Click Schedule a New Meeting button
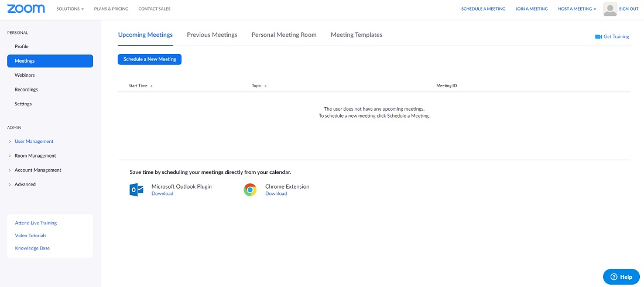 149,59
